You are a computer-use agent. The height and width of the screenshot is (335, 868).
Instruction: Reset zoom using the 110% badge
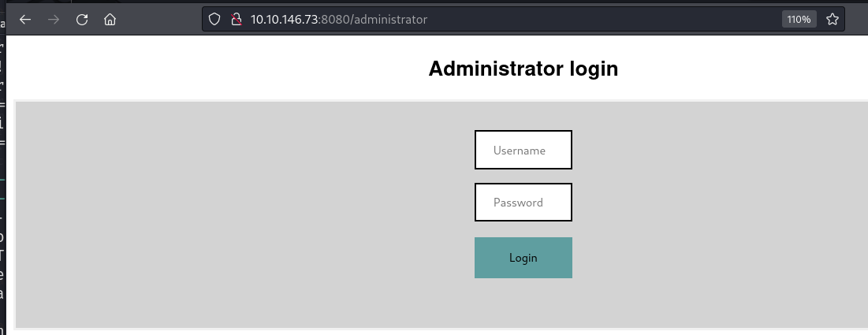click(798, 20)
